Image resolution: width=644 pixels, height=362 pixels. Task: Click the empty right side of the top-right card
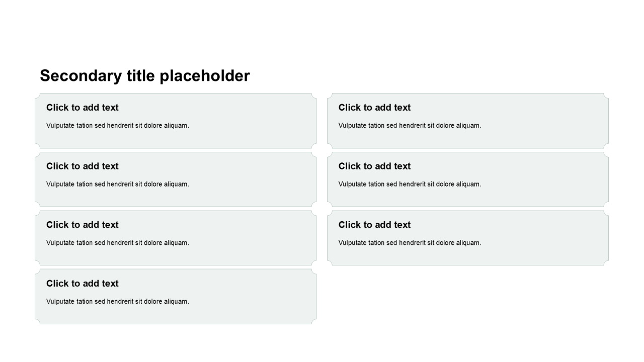coord(553,121)
